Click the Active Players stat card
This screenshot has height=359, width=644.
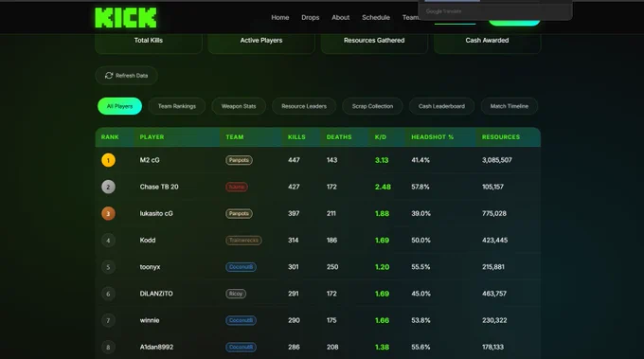[261, 43]
